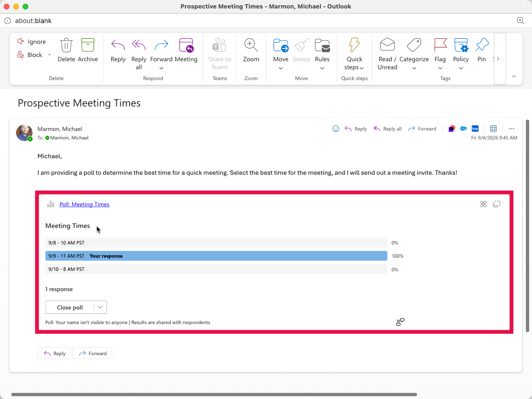Screen dimensions: 532x399
Task: Click the Ignore conversation icon
Action: tap(20, 41)
